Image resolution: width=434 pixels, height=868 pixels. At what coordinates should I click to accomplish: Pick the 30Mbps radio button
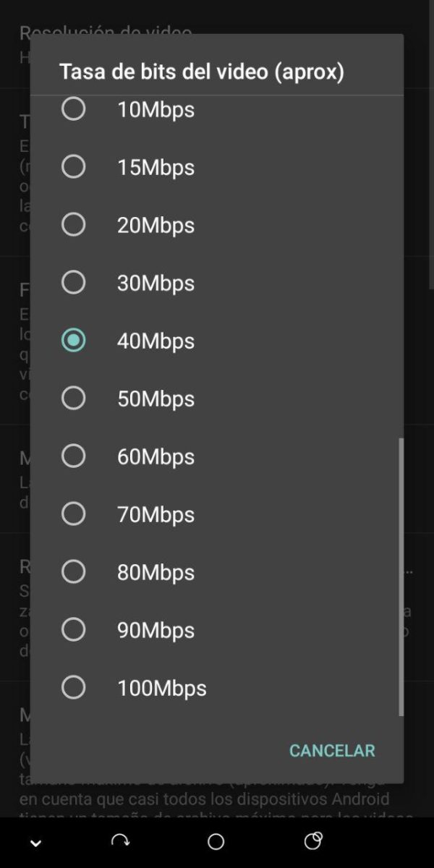point(217,283)
